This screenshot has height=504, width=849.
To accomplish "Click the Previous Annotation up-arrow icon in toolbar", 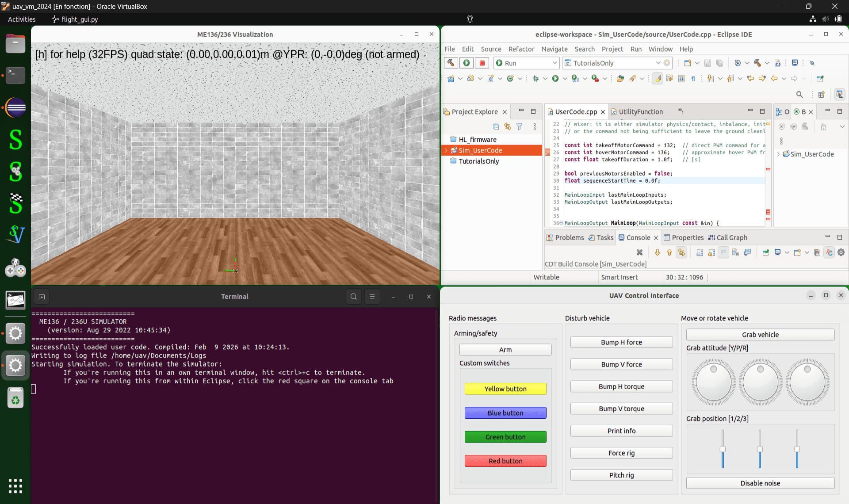I will click(x=730, y=78).
